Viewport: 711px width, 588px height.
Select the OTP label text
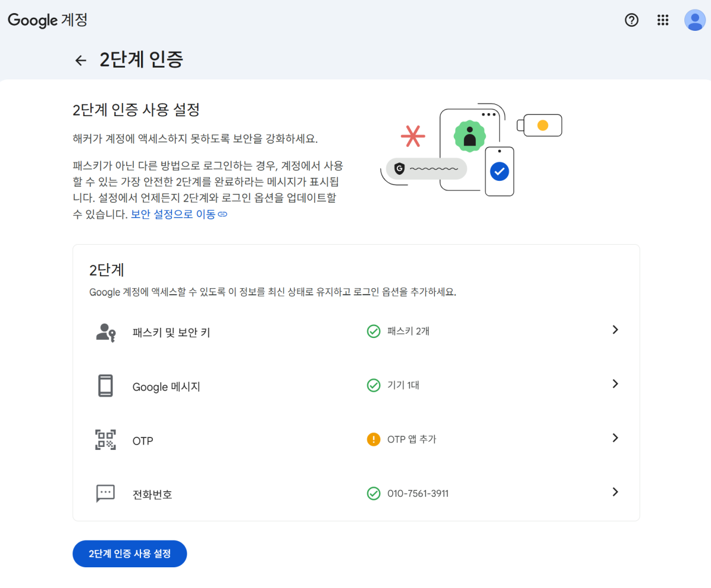point(143,442)
